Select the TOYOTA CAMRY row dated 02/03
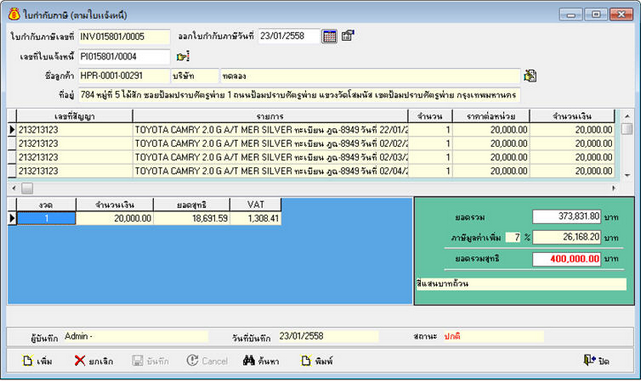The height and width of the screenshot is (382, 641). point(311,157)
